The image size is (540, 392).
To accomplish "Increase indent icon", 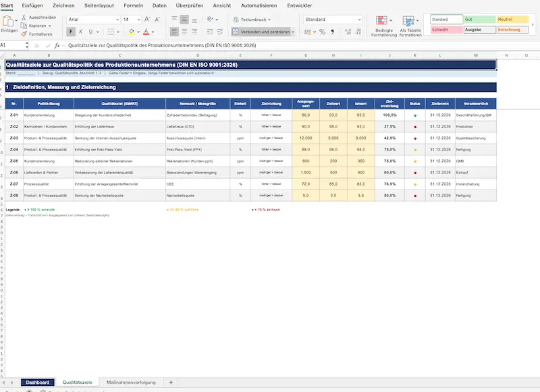I will click(x=220, y=32).
